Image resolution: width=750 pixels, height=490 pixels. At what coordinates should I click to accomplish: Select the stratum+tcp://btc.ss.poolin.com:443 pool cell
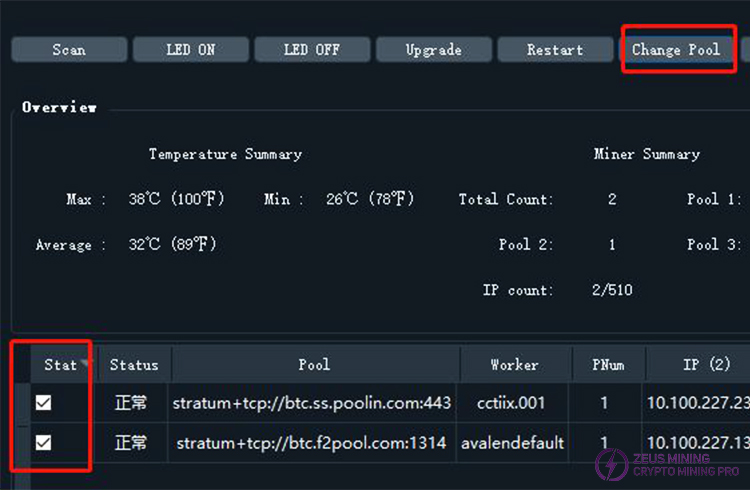click(313, 403)
